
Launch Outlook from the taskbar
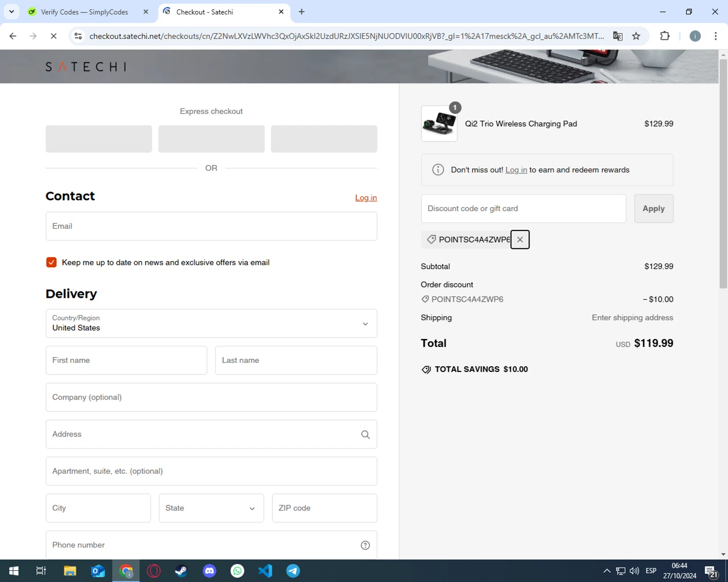pos(98,571)
